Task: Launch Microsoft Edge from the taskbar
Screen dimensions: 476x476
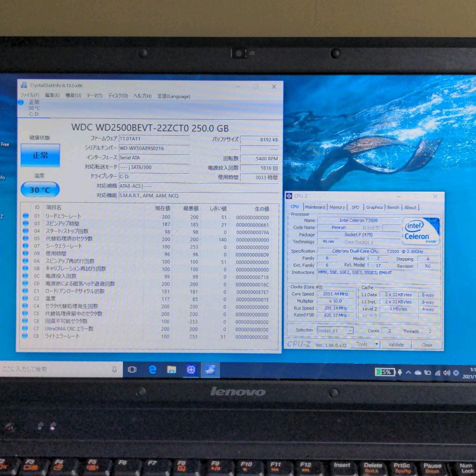Action: tap(152, 369)
